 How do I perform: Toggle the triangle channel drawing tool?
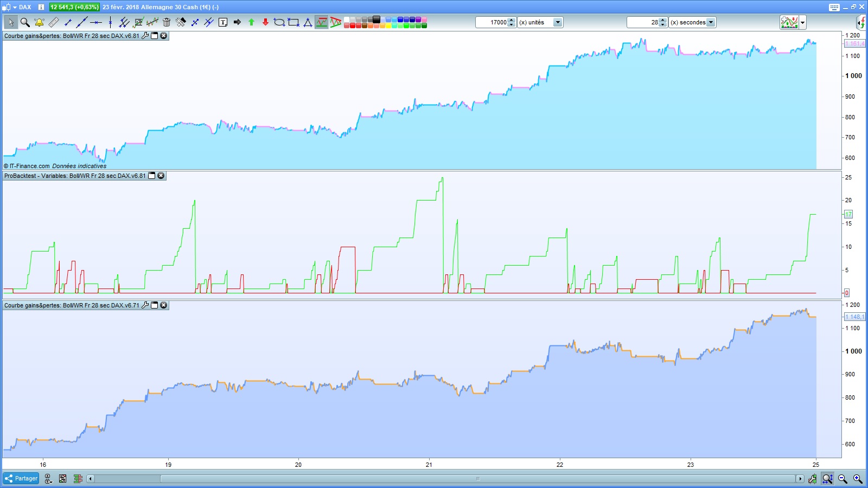point(336,22)
